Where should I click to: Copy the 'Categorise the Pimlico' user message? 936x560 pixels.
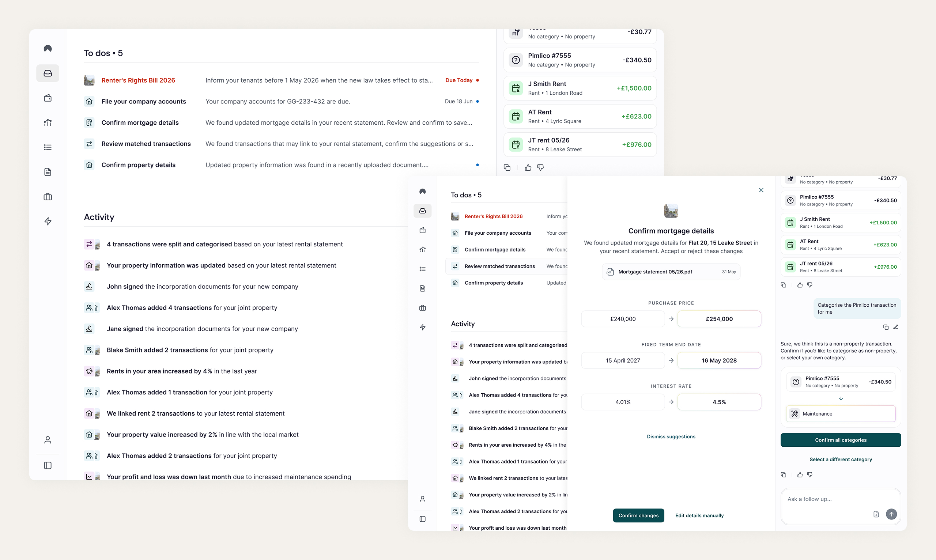(886, 327)
